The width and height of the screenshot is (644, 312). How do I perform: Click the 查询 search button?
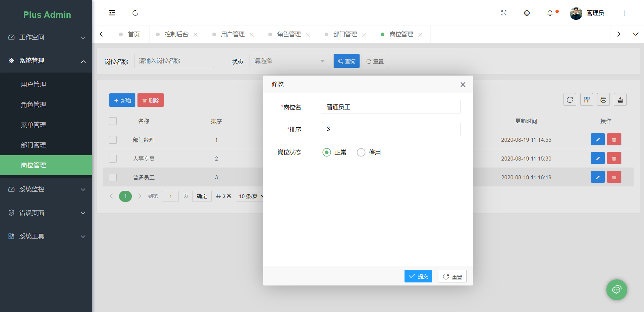coord(346,61)
